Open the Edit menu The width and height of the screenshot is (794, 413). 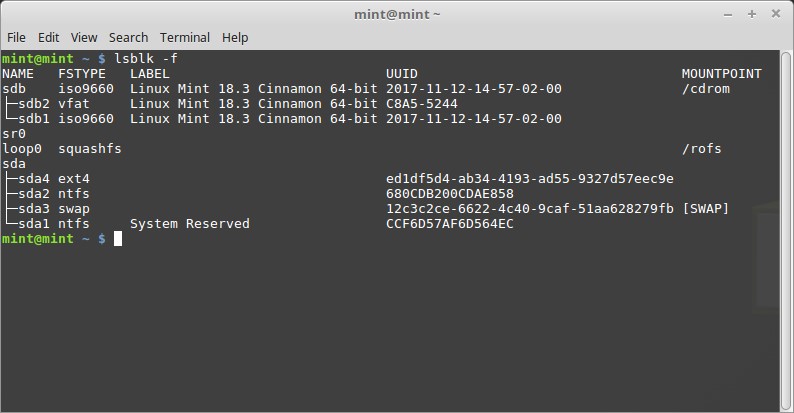pyautogui.click(x=48, y=37)
